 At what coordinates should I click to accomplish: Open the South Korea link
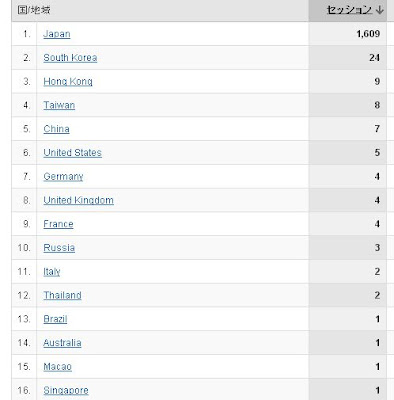point(70,58)
